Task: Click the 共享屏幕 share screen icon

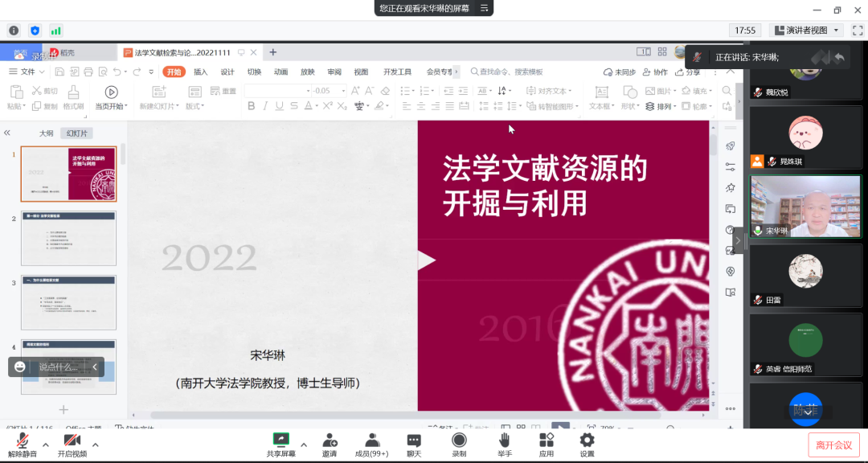Action: click(x=280, y=440)
